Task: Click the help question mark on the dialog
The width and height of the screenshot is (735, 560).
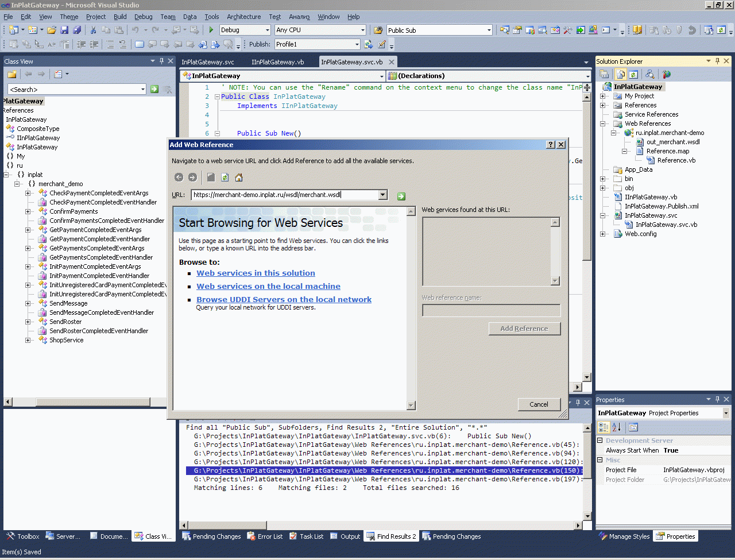Action: point(551,145)
